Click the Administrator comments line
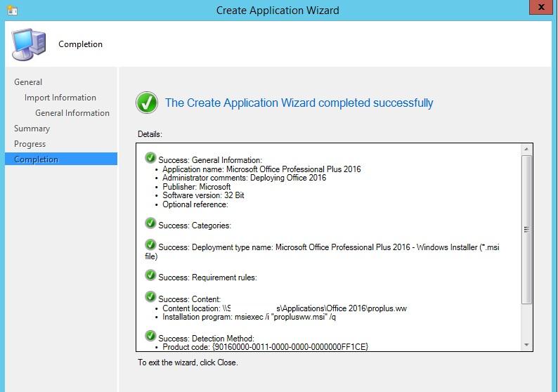558x392 pixels. 244,178
